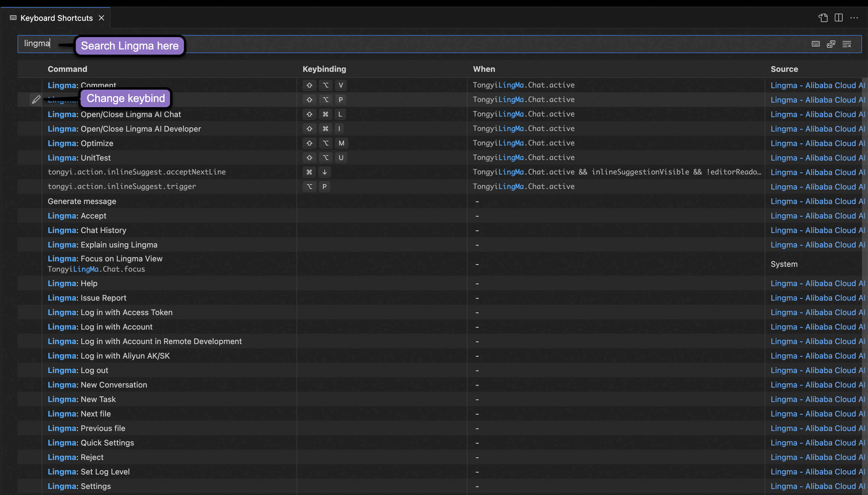Click TongyiLingMa.Chat.active condition in UnitTest row
The height and width of the screenshot is (495, 868).
(x=523, y=158)
